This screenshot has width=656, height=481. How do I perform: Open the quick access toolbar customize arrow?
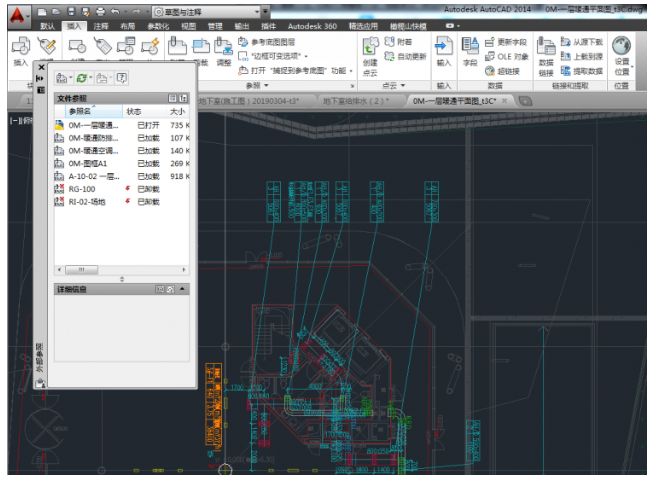[266, 12]
